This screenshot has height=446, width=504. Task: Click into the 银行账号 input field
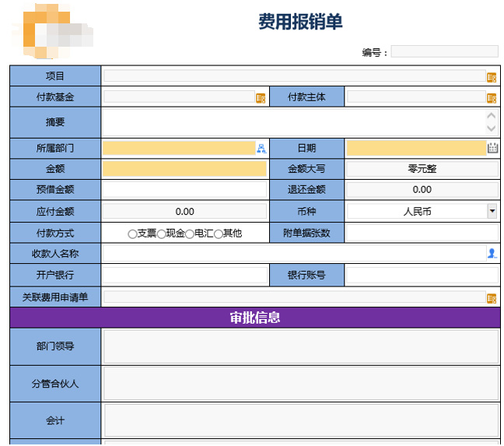click(x=422, y=275)
